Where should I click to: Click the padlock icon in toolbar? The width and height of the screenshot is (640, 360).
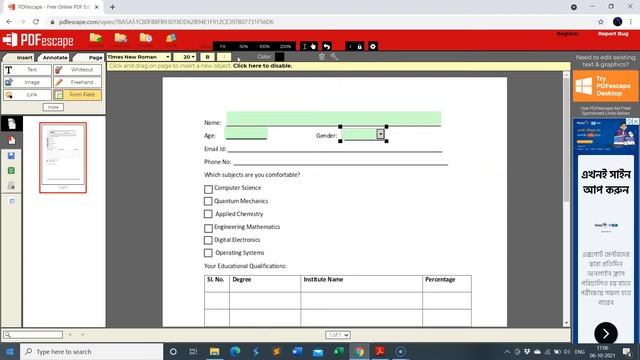(359, 47)
